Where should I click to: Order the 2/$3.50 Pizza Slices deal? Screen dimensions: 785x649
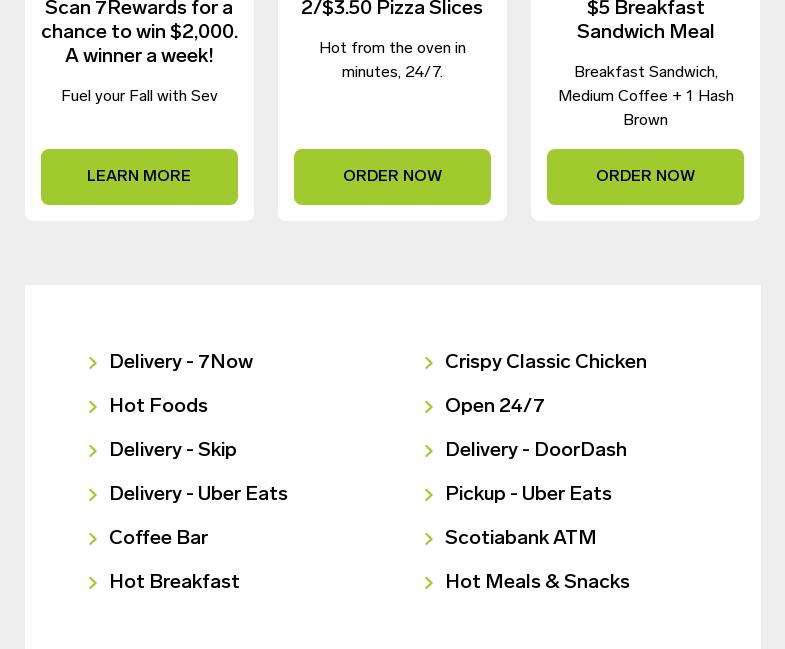(392, 177)
